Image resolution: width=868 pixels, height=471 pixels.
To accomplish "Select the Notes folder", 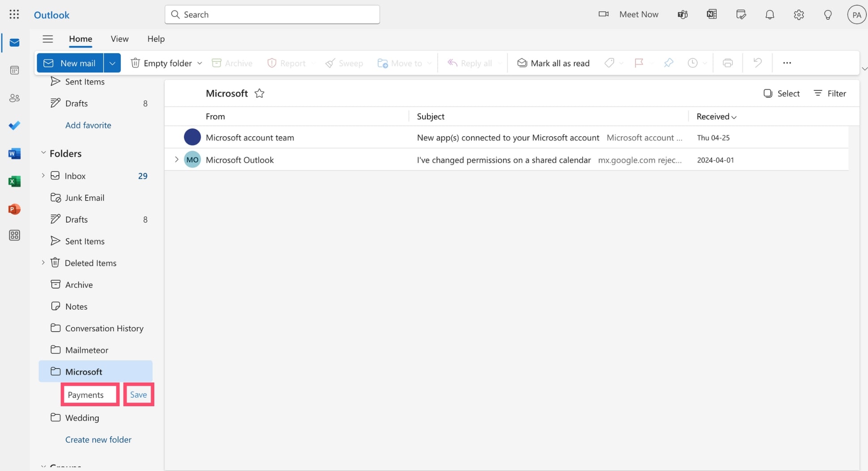I will (96, 307).
